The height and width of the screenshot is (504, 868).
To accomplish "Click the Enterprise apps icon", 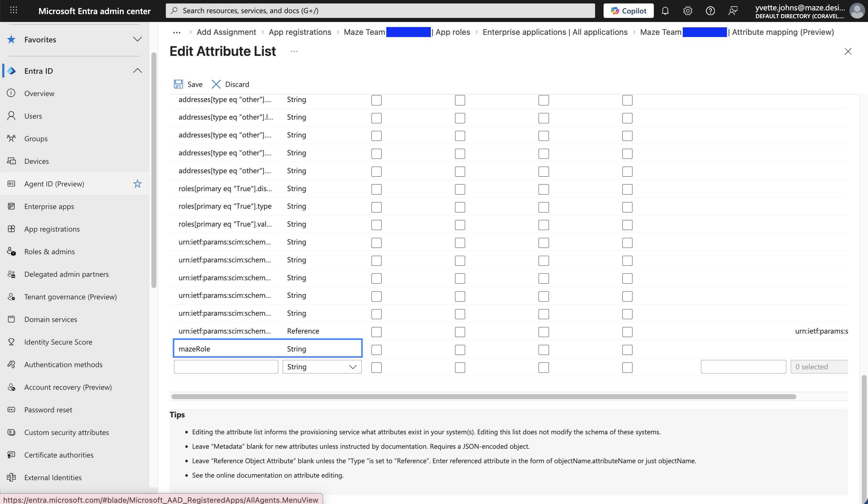I will (11, 206).
